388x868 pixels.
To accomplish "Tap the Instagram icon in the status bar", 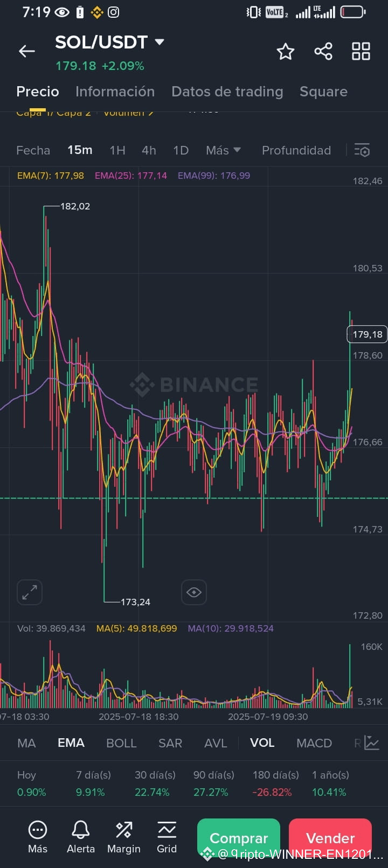I will coord(114,12).
